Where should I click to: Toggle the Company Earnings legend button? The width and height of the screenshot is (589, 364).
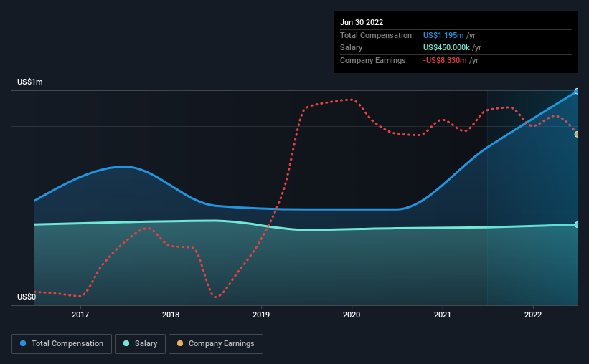[x=216, y=344]
